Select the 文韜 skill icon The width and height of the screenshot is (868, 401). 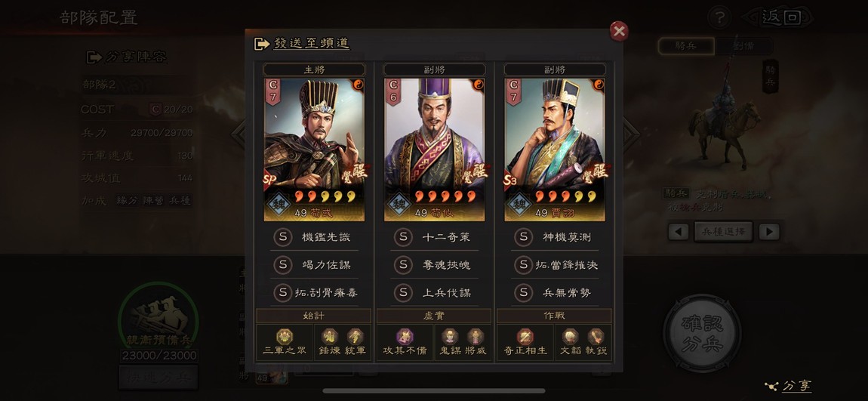pyautogui.click(x=570, y=337)
